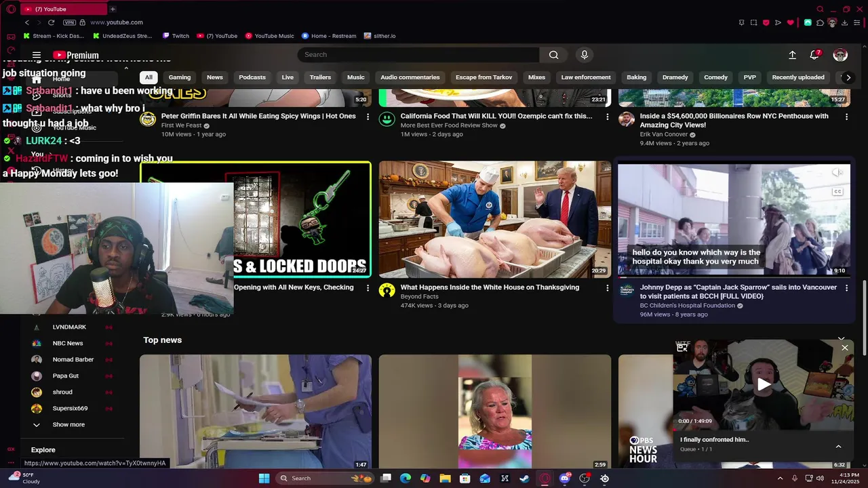
Task: Open Erik Van Conover channel link
Action: (664, 135)
